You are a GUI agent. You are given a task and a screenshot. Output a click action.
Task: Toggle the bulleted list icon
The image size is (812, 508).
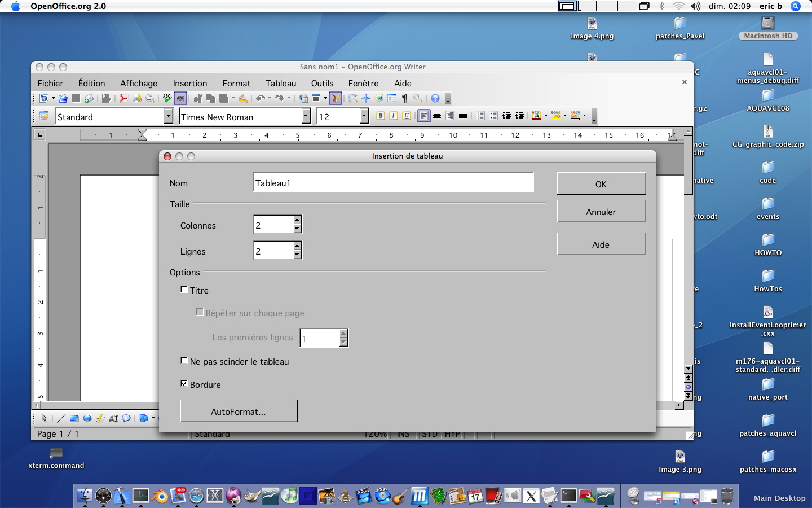[493, 116]
